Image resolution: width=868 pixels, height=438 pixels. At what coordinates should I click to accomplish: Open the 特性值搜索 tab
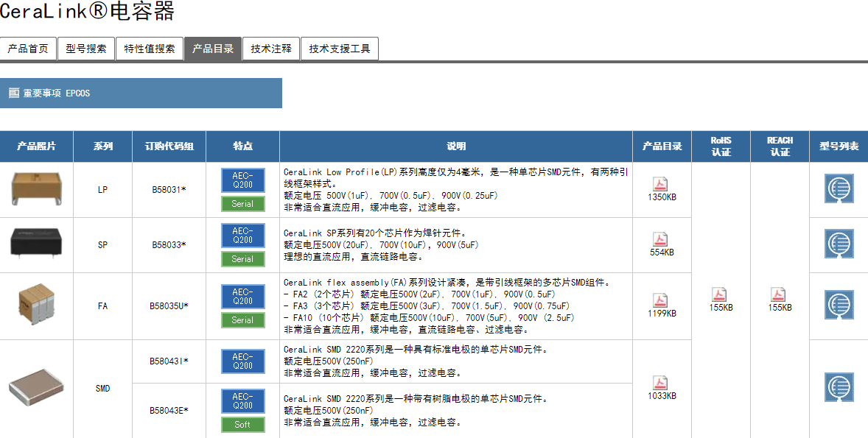(150, 49)
